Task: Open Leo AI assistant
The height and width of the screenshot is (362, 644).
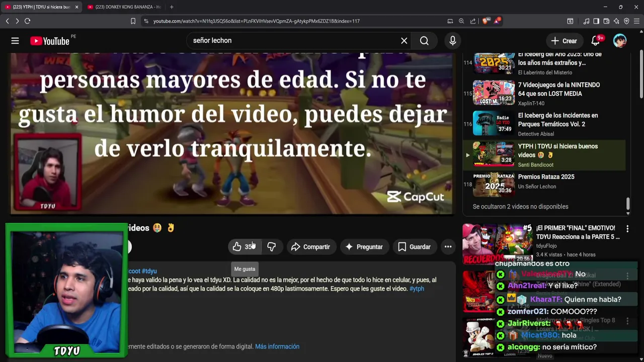Action: pos(616,21)
